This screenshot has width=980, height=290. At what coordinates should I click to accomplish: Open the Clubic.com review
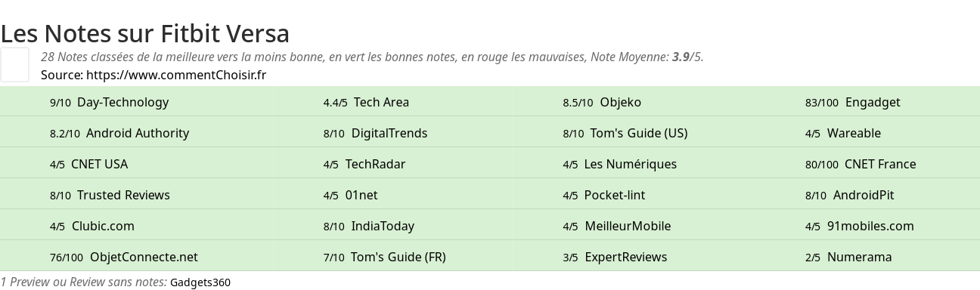coord(103,226)
